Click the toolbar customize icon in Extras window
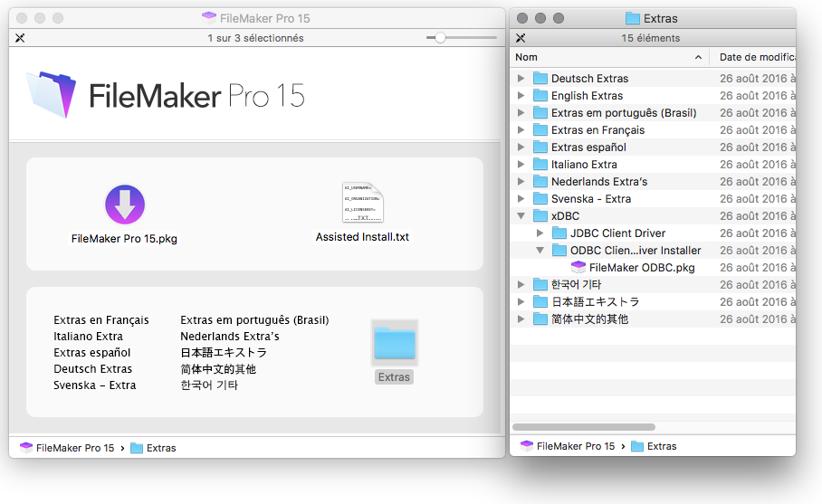Viewport: 822px width, 504px height. (x=521, y=38)
